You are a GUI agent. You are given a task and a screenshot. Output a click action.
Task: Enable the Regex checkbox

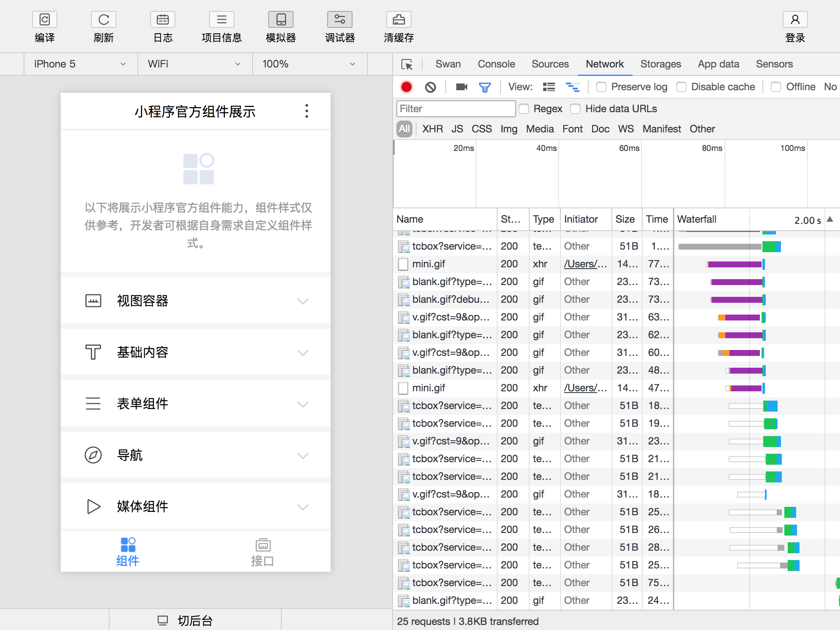pos(524,109)
